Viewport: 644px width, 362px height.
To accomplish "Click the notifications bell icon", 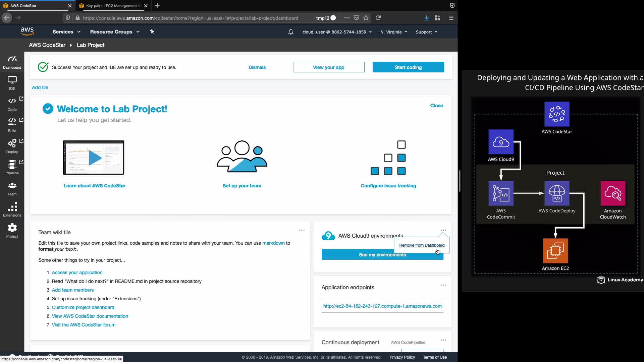I will 290,32.
